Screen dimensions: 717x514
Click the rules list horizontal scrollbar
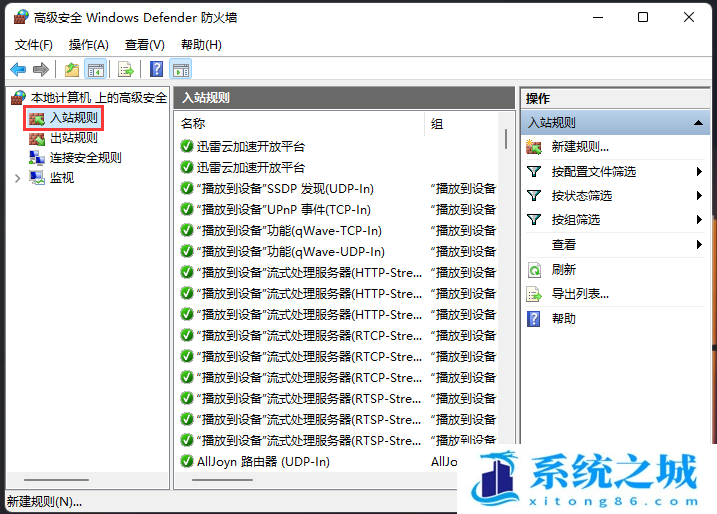(x=222, y=480)
